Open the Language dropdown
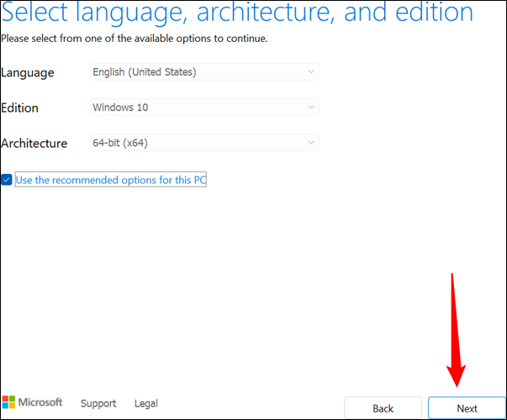 click(204, 71)
